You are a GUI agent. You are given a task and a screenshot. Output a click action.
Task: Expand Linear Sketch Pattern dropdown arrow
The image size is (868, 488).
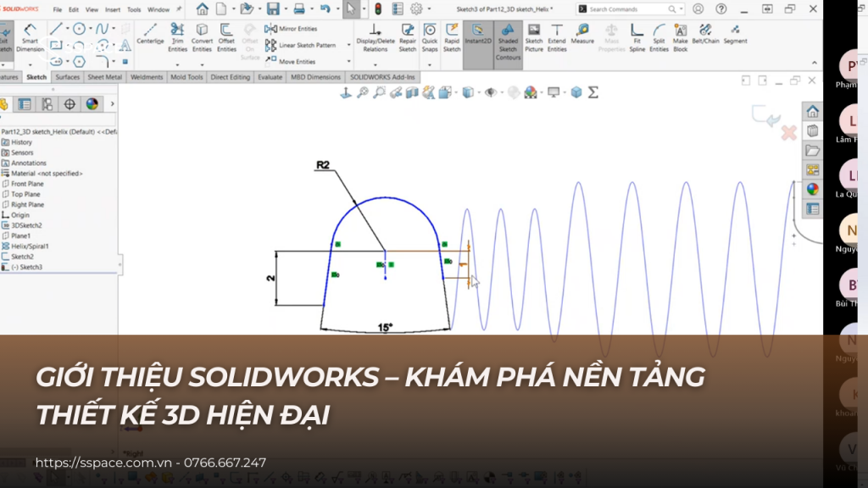click(x=348, y=45)
